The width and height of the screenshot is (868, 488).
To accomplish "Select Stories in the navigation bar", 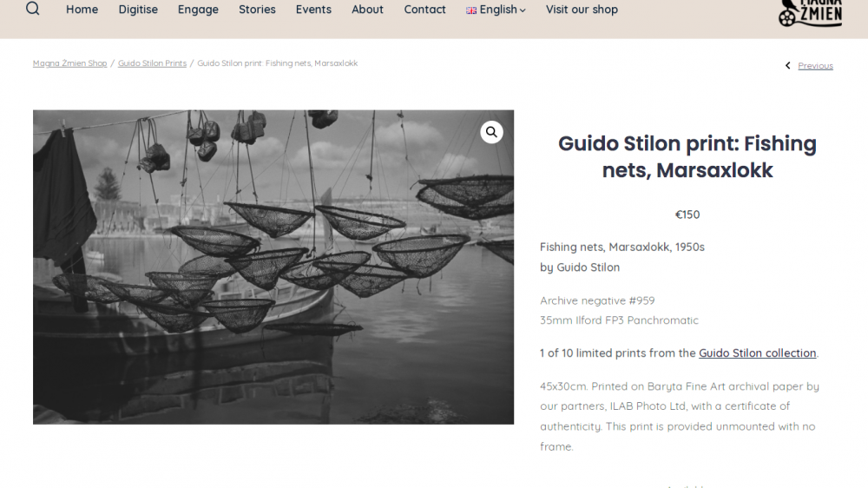I will (257, 10).
